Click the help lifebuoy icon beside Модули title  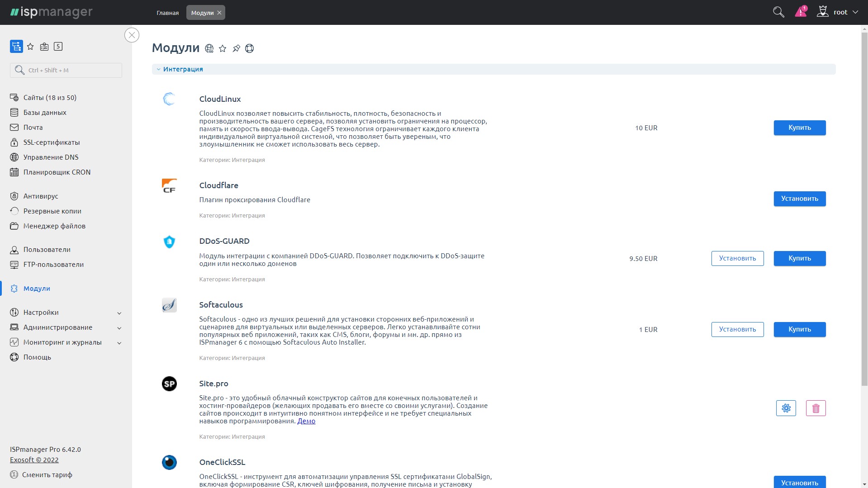click(250, 48)
